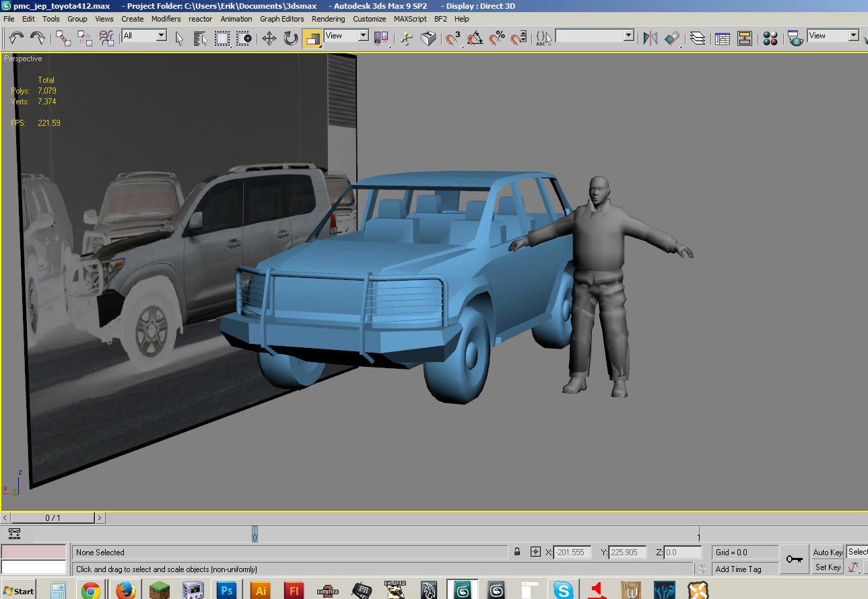Open the Layer Manager icon
Image resolution: width=868 pixels, height=599 pixels.
(698, 38)
